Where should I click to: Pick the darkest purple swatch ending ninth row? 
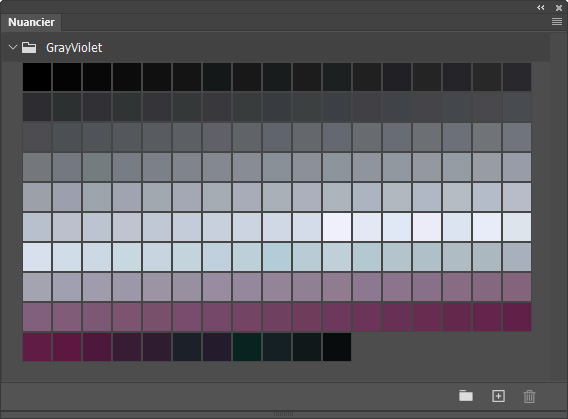[x=517, y=317]
